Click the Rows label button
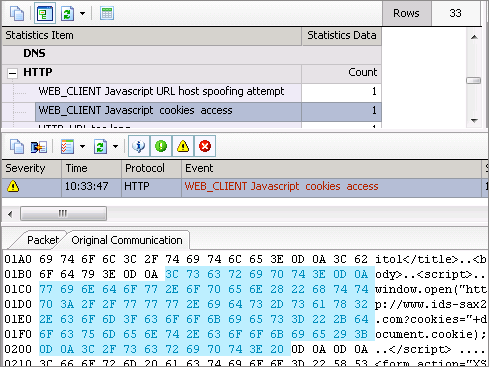 (x=406, y=13)
